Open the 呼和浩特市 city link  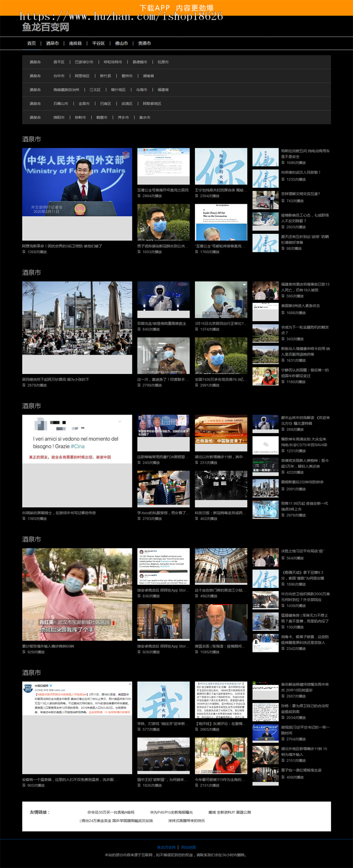pyautogui.click(x=113, y=62)
